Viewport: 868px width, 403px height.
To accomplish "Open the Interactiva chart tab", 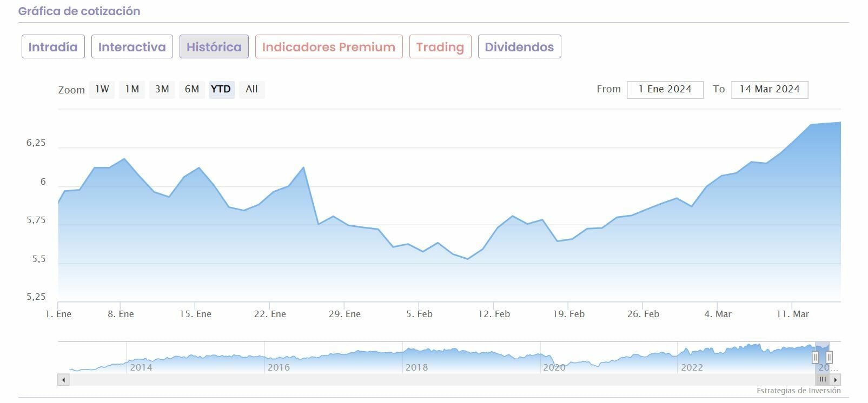I will point(132,47).
